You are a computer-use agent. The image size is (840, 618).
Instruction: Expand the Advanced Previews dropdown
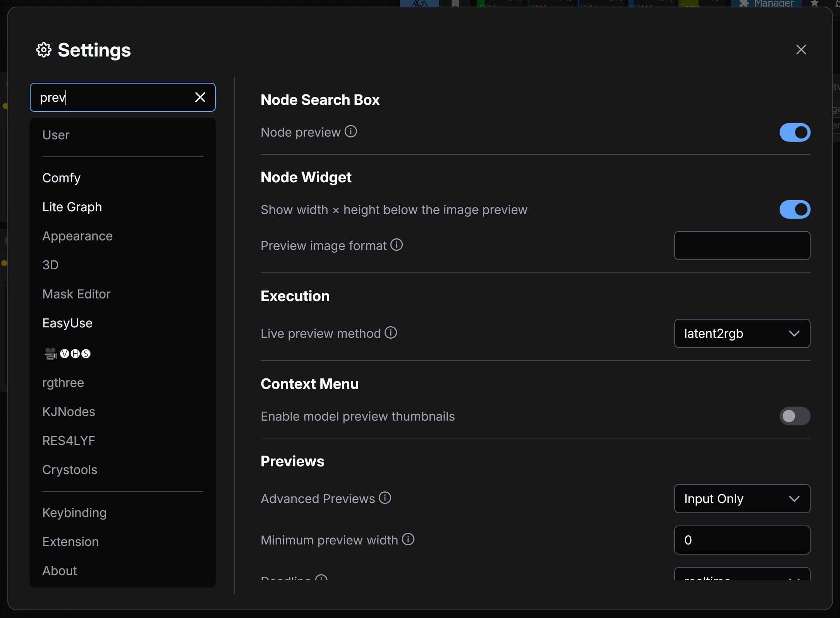point(742,499)
